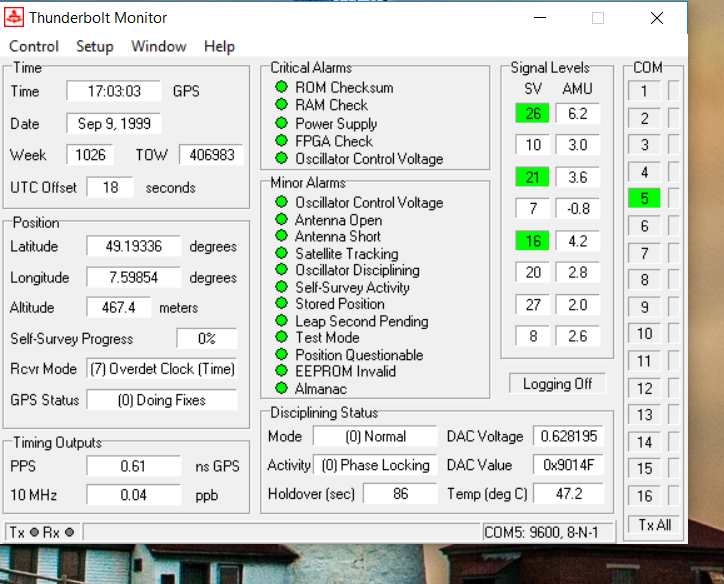This screenshot has width=724, height=584.
Task: Click the EEPROM Invalid indicator
Action: [281, 371]
